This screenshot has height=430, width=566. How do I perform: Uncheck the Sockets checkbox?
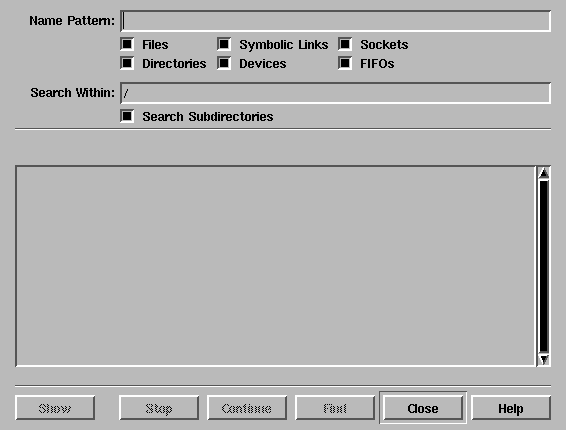click(x=345, y=44)
